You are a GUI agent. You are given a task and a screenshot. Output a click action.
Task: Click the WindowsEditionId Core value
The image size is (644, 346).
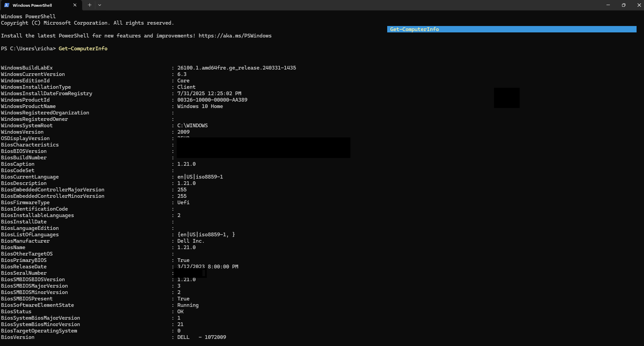coord(183,81)
